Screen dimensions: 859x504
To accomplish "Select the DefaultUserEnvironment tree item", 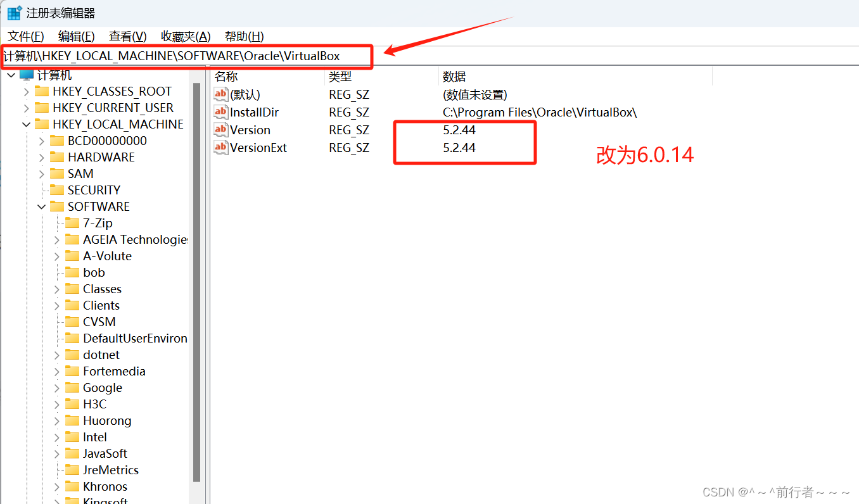I will click(135, 338).
